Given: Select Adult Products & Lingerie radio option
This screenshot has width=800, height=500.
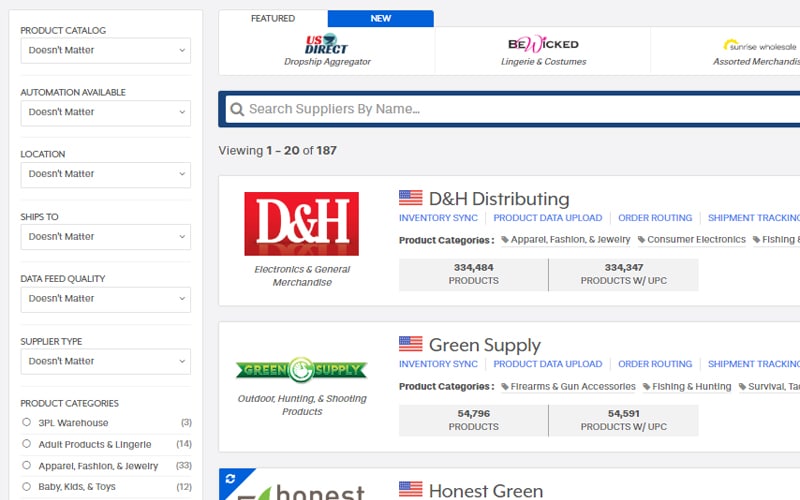Looking at the screenshot, I should 27,444.
